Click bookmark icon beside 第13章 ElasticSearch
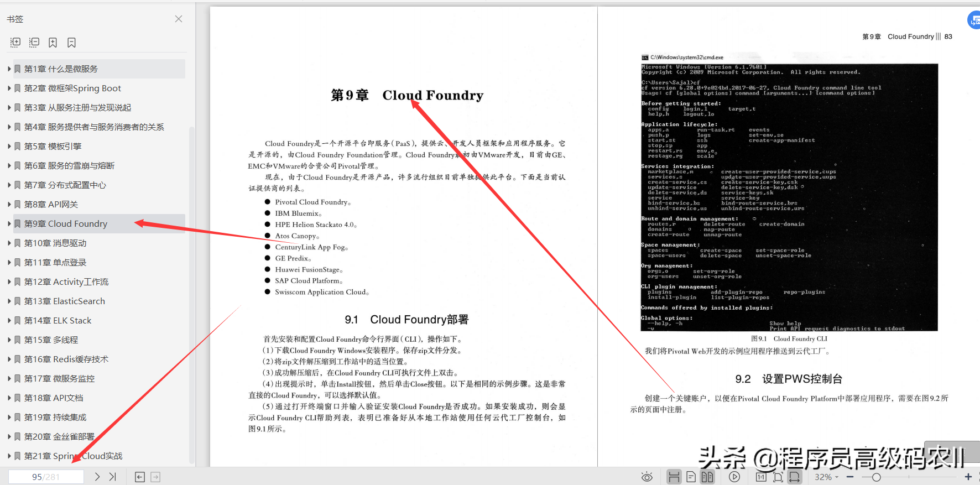 pyautogui.click(x=18, y=301)
